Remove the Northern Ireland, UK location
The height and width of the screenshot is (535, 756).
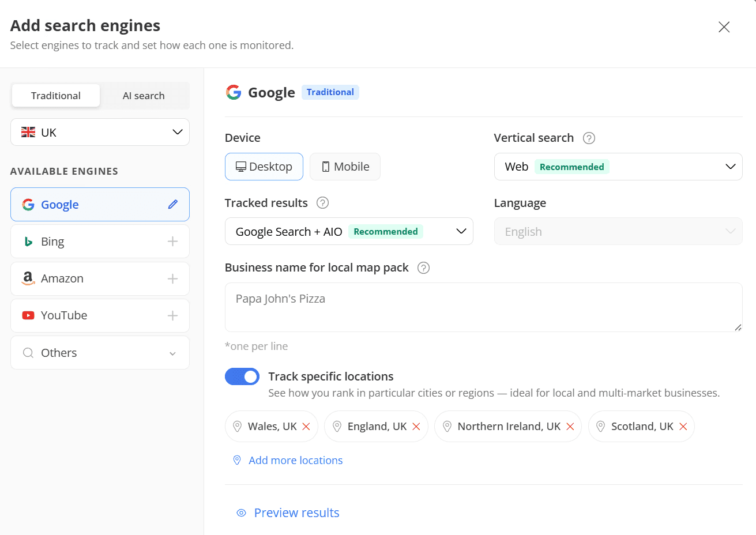(x=570, y=427)
